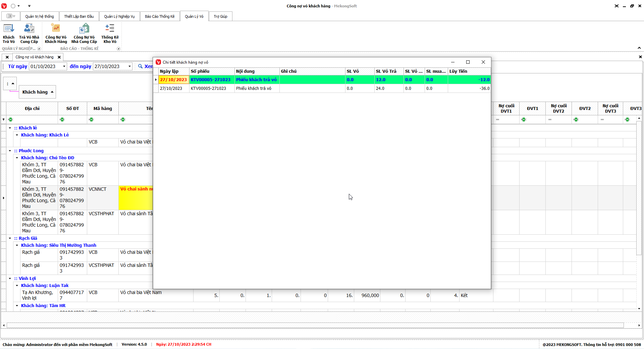Collapse Khách hàng: Siêu Thị Mường Thanh group
The width and height of the screenshot is (644, 349).
pos(17,245)
